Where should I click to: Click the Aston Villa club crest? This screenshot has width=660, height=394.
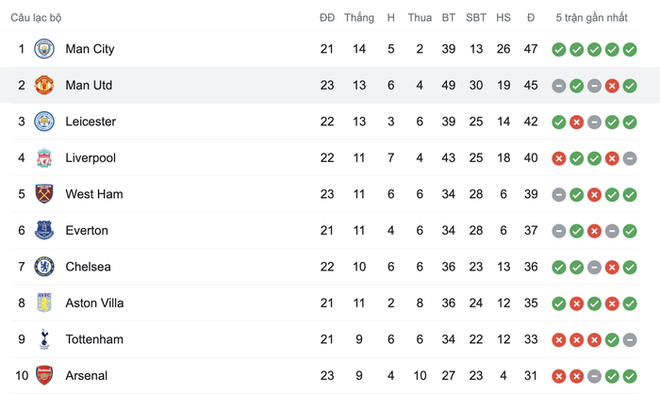click(x=44, y=303)
